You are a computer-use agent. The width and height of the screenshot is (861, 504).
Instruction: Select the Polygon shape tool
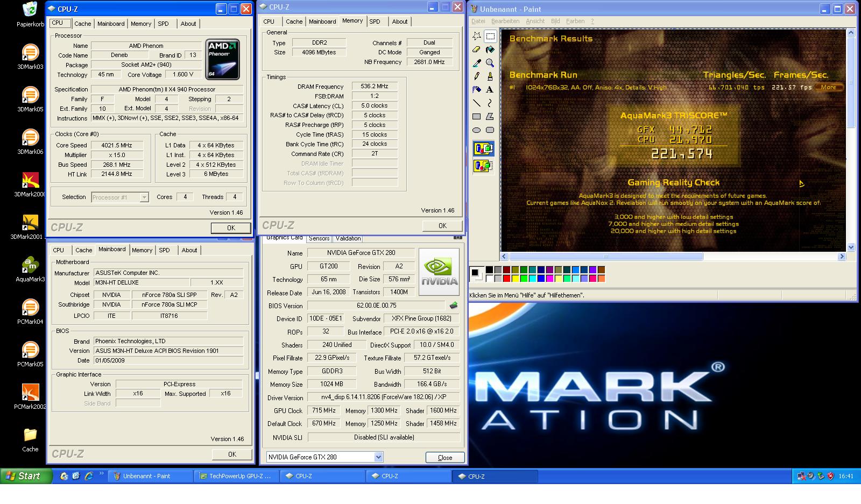[x=490, y=116]
